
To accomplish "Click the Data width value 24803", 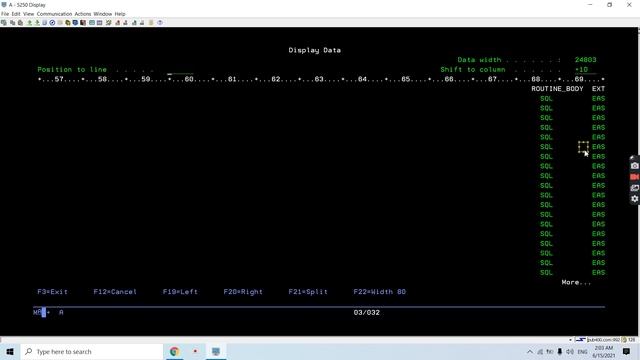I will tap(585, 60).
